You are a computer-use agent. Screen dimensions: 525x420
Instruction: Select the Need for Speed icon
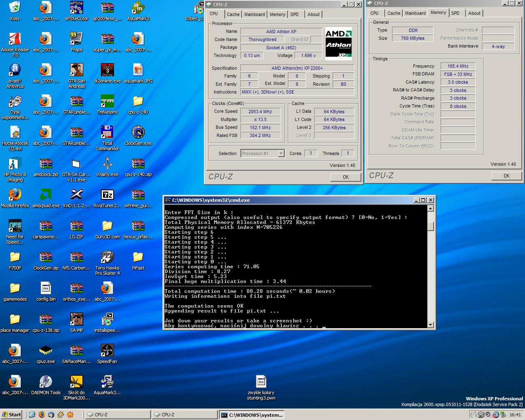pyautogui.click(x=15, y=226)
